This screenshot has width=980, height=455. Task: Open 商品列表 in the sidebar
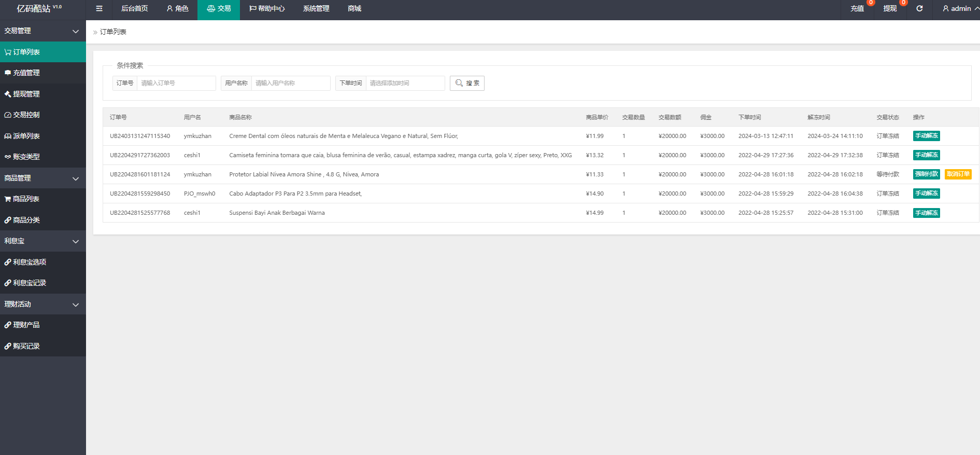point(43,199)
